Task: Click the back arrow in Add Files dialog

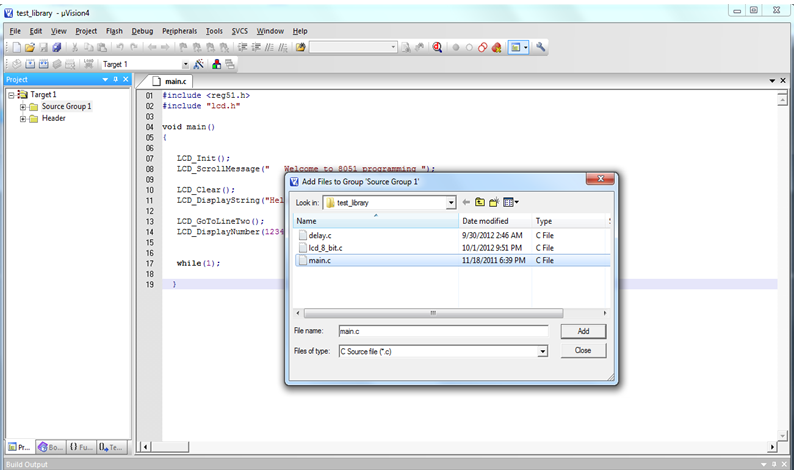Action: (x=466, y=202)
